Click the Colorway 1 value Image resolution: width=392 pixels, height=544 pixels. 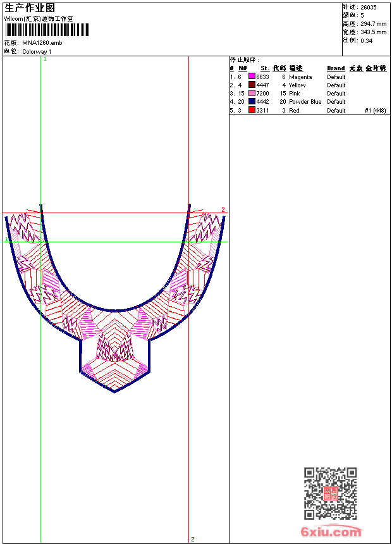click(37, 52)
